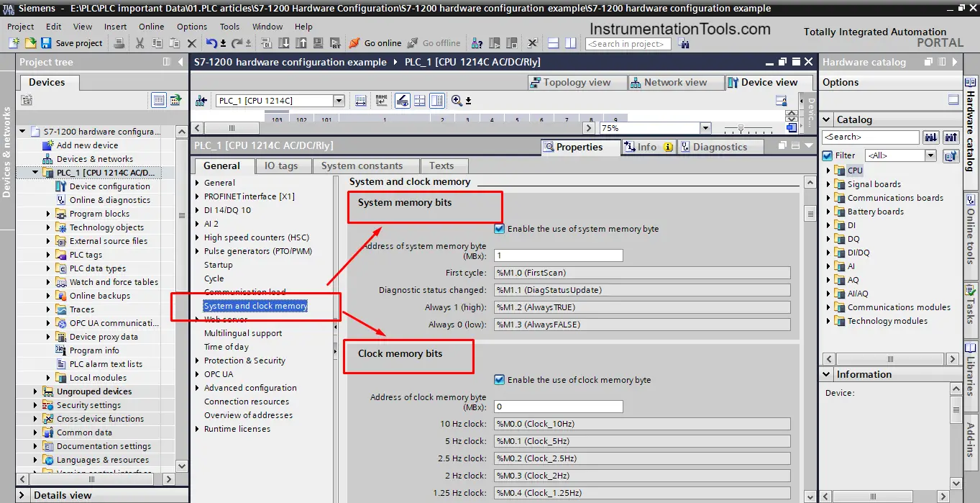Uncheck the catalog Filter checkbox
980x503 pixels.
pos(828,155)
